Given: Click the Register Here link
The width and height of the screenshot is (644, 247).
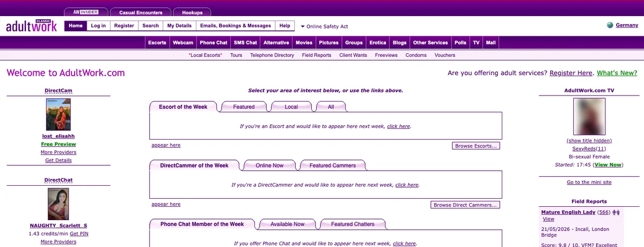Looking at the screenshot, I should 572,73.
